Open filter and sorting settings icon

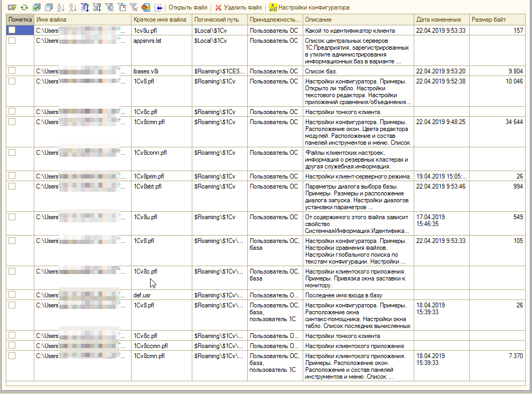[x=85, y=7]
